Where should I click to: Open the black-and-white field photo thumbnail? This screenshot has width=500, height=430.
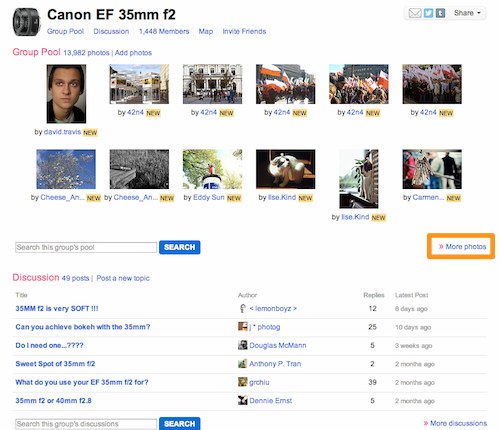point(139,169)
